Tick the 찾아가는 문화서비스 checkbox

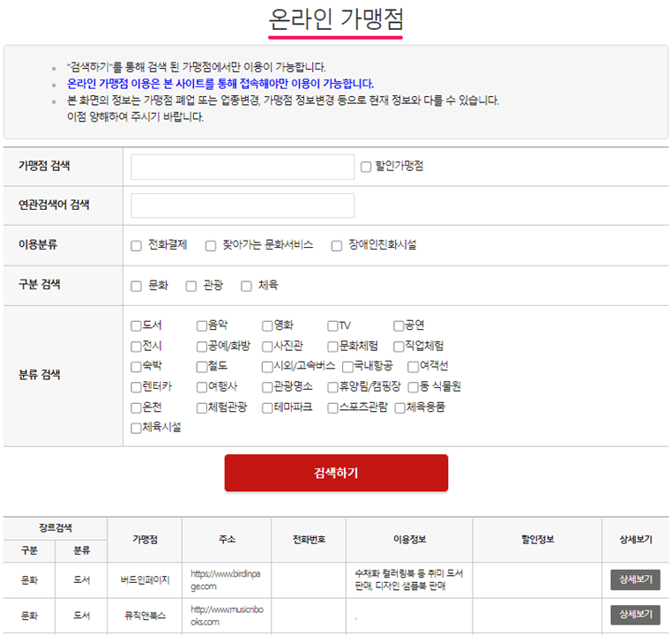tap(211, 246)
